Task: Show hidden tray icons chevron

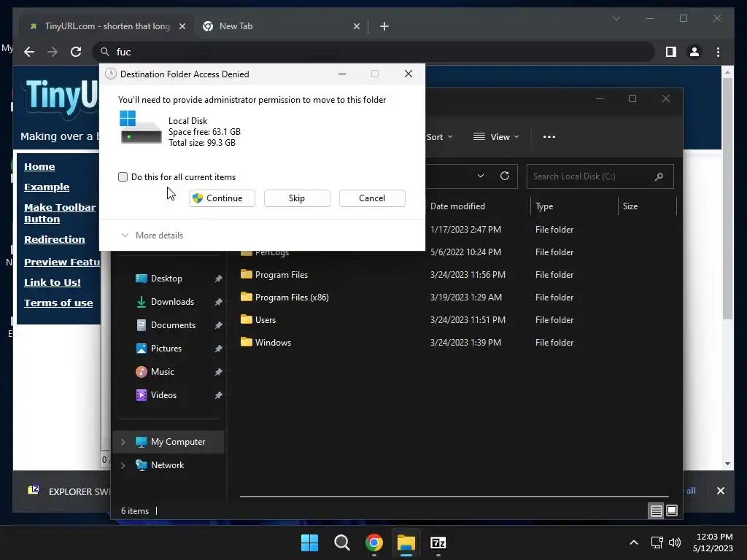Action: [x=634, y=542]
